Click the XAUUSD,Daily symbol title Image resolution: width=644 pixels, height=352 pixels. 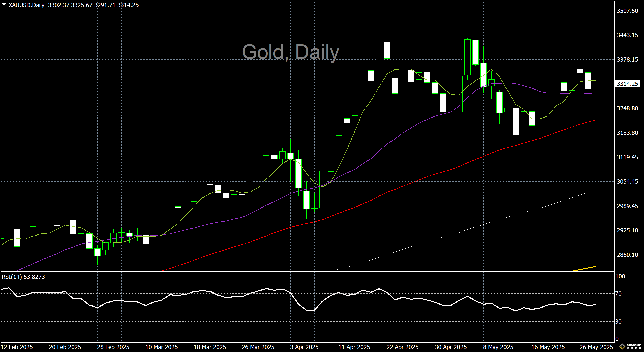point(26,5)
